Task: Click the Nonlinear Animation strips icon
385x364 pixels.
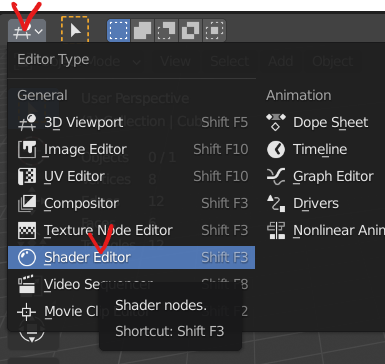Action: pyautogui.click(x=276, y=230)
